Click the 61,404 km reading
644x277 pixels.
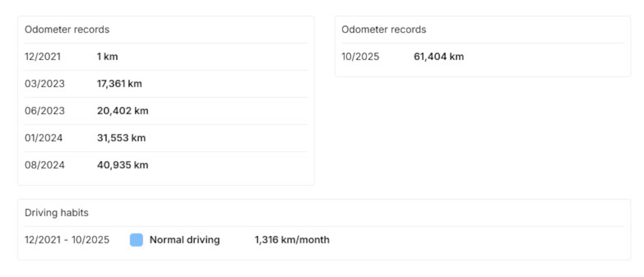tap(439, 57)
